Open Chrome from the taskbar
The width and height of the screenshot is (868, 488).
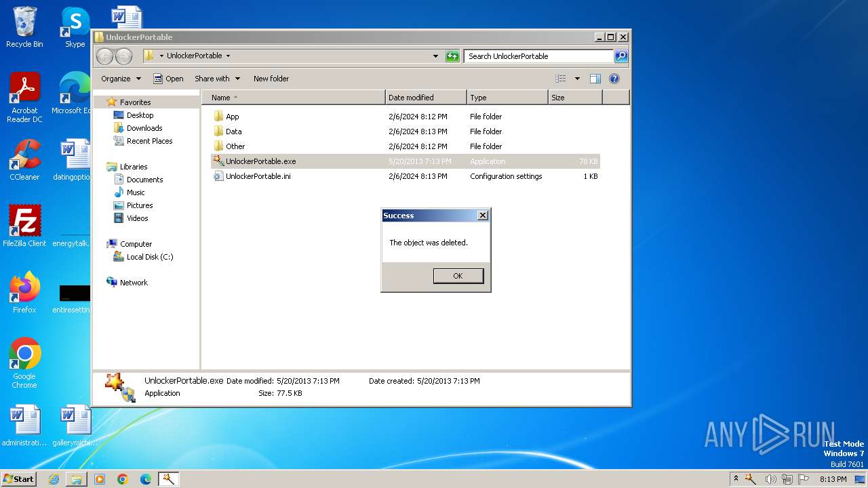(123, 479)
